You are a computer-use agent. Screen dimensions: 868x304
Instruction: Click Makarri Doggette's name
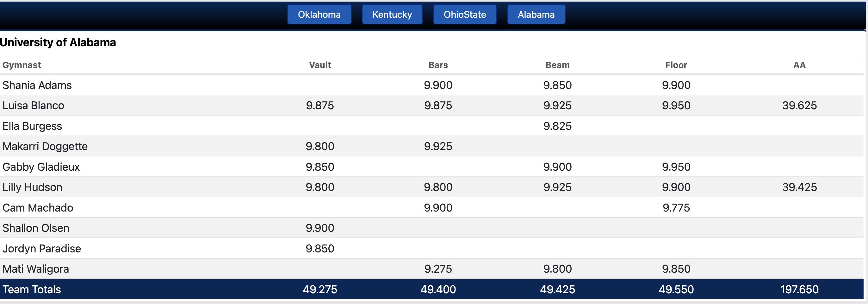coord(45,146)
